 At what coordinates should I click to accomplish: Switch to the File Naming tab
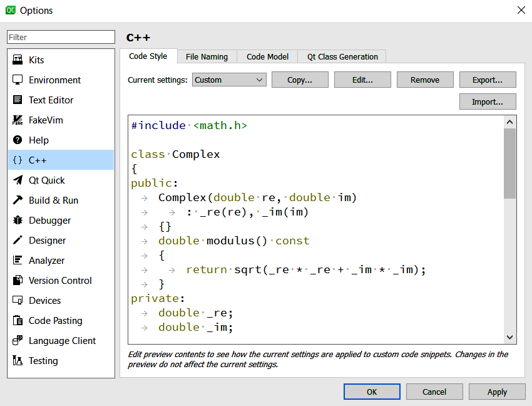point(207,56)
